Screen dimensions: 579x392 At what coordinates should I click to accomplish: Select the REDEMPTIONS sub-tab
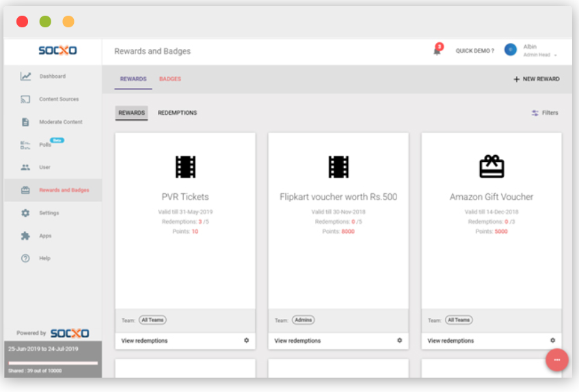click(177, 113)
